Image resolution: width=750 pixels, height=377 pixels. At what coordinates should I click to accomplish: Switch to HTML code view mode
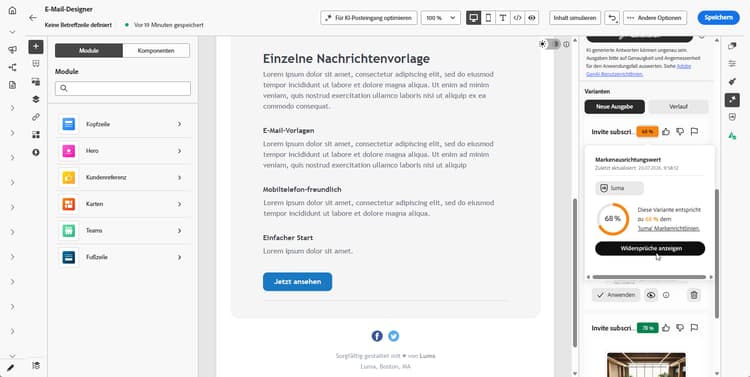click(x=517, y=18)
